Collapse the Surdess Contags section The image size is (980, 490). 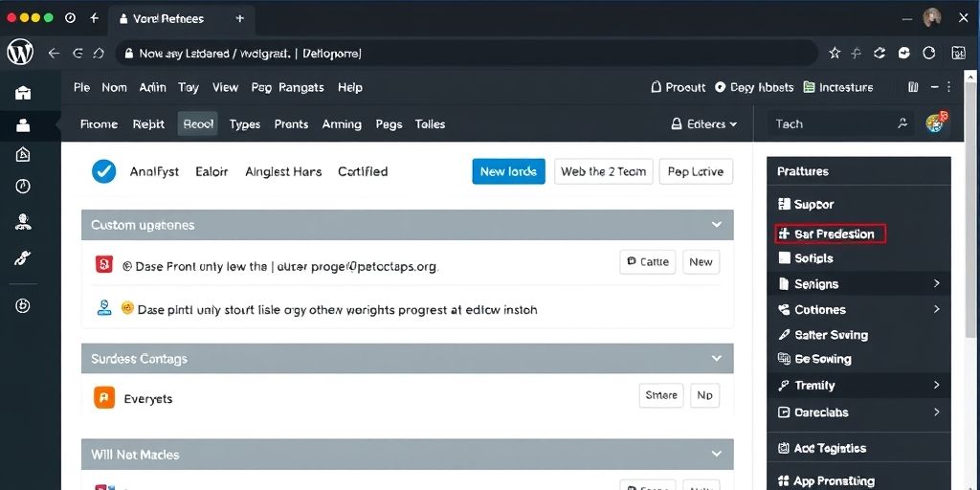[717, 358]
